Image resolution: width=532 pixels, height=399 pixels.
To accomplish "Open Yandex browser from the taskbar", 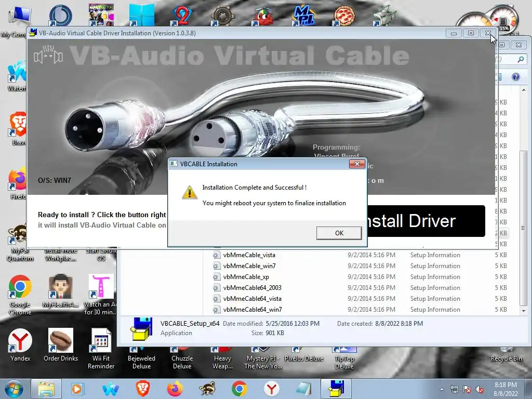I will [272, 389].
